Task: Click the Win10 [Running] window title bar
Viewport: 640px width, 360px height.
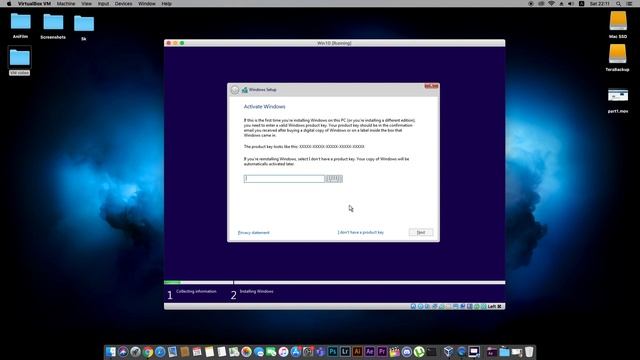Action: click(334, 43)
